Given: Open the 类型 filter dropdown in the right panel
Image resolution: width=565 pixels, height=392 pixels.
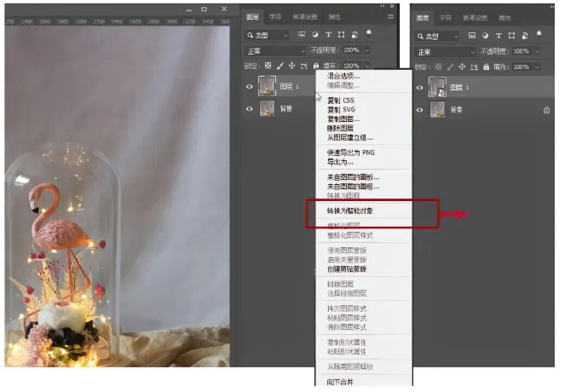Looking at the screenshot, I should (437, 36).
